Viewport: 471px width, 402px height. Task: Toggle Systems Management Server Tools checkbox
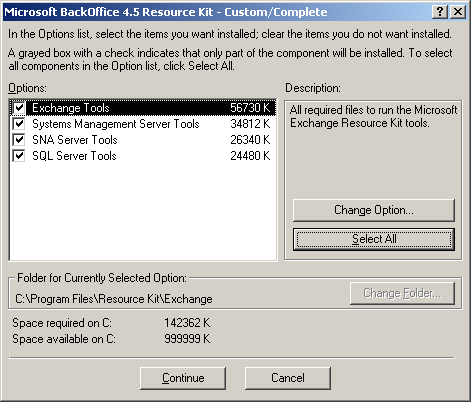[19, 124]
